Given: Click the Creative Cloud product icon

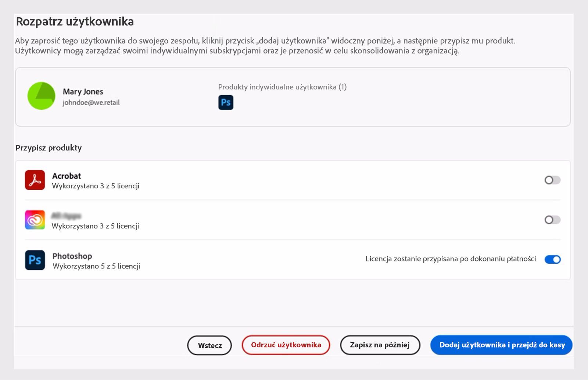Looking at the screenshot, I should [35, 220].
